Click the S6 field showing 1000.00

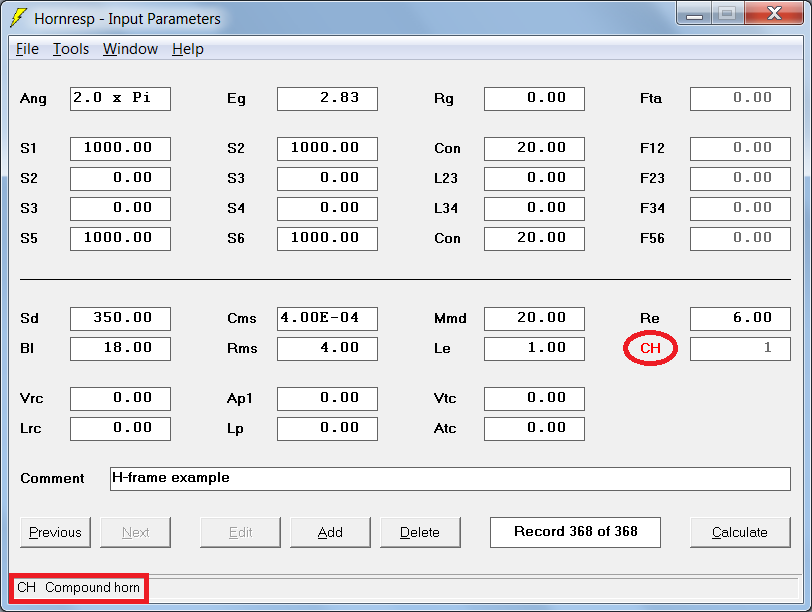tap(327, 239)
